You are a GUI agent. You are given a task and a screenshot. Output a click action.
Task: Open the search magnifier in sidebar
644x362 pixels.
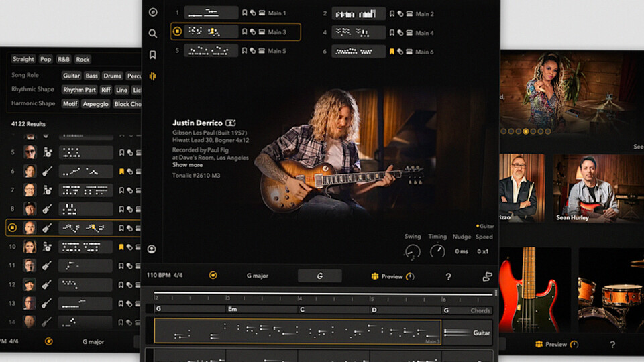click(153, 34)
